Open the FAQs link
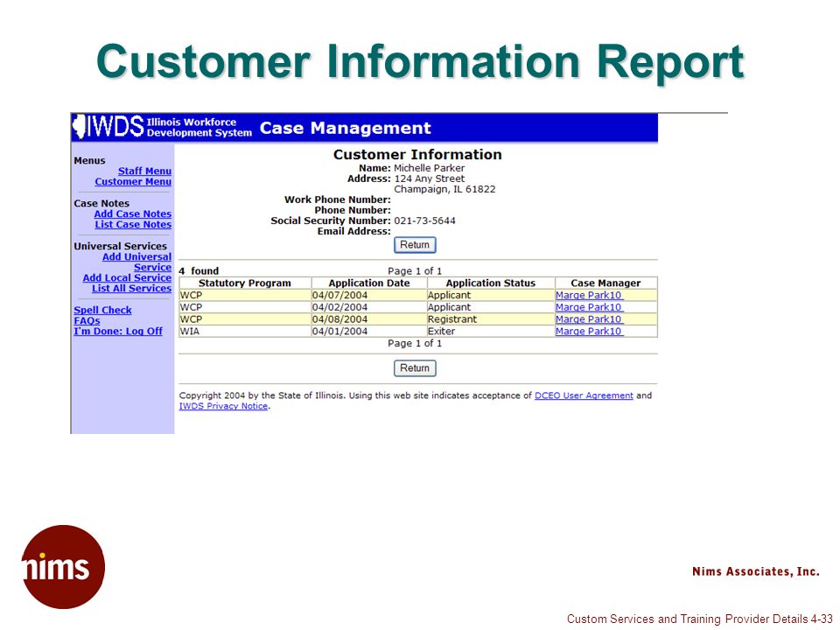Screen dimensions: 840x630 pos(87,320)
